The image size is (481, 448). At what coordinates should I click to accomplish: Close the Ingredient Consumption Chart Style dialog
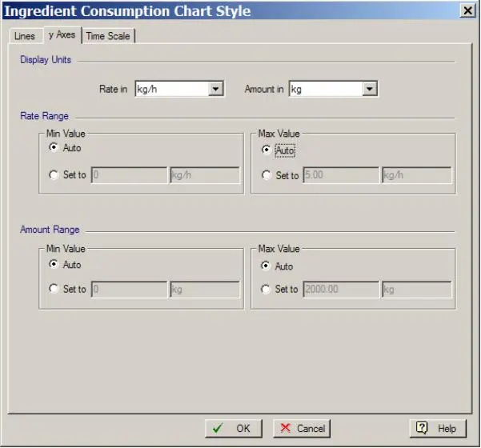coord(467,10)
